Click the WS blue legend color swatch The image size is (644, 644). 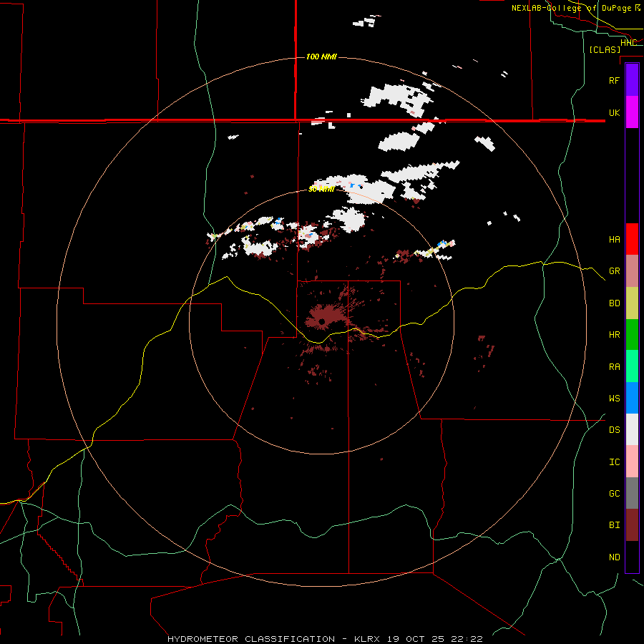point(632,398)
